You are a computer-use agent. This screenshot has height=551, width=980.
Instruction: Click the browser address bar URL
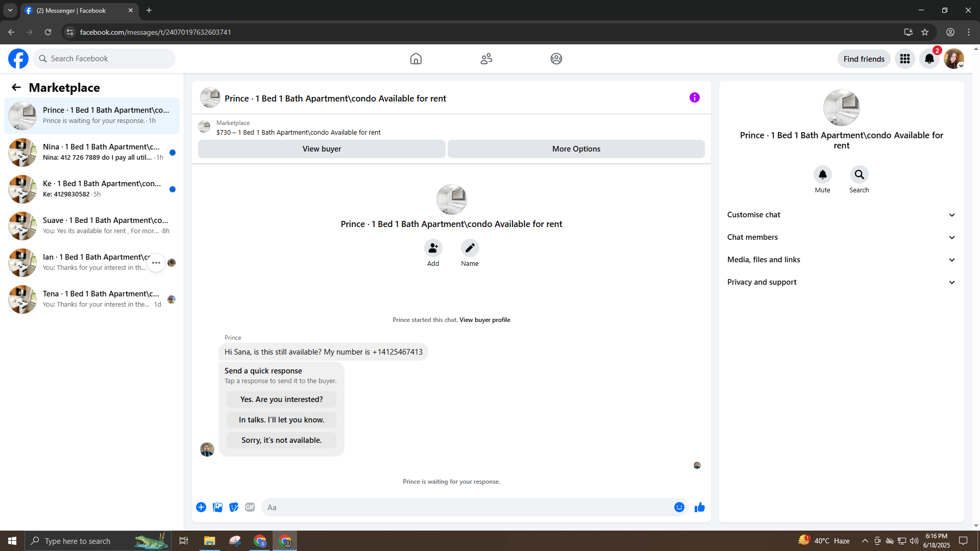[156, 32]
